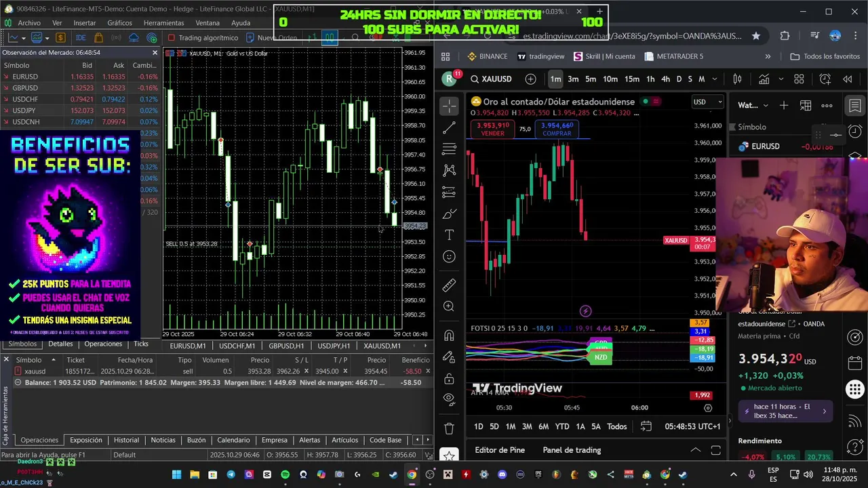Select the trend line drawing tool
Screen dimensions: 868x488
click(x=449, y=127)
